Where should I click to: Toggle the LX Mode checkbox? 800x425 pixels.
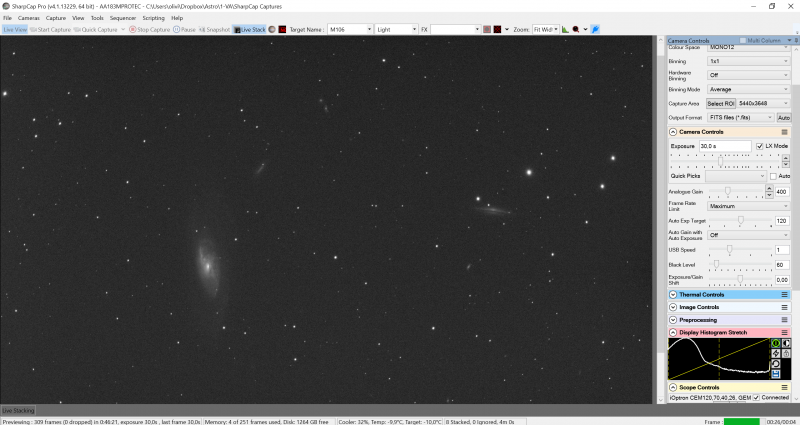tap(759, 146)
